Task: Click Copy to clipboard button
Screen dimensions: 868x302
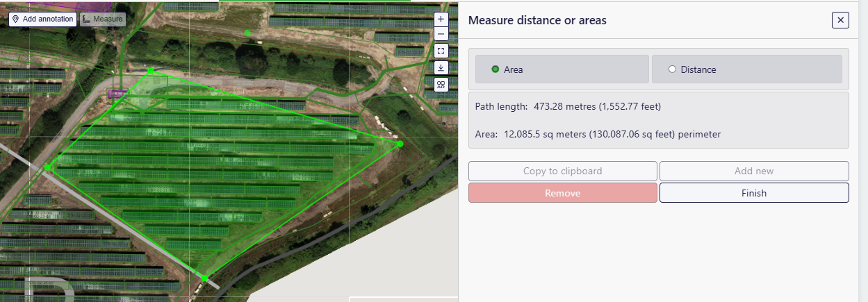Action: click(562, 171)
